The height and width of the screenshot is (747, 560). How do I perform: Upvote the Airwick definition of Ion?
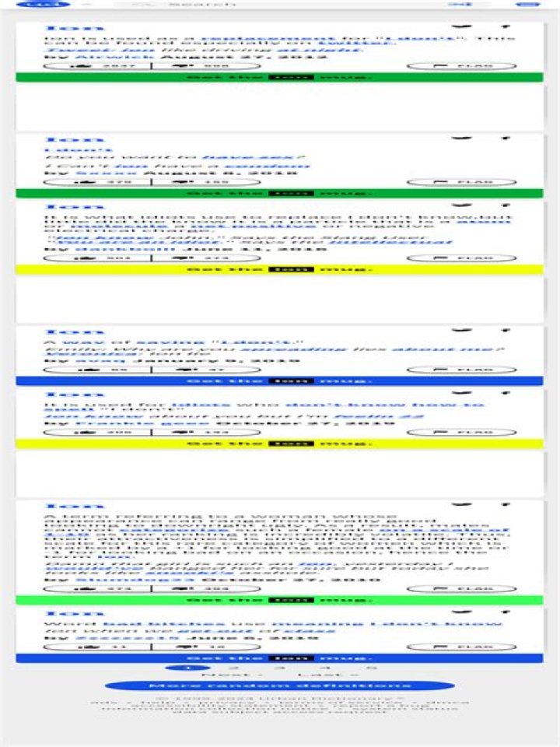click(x=98, y=65)
